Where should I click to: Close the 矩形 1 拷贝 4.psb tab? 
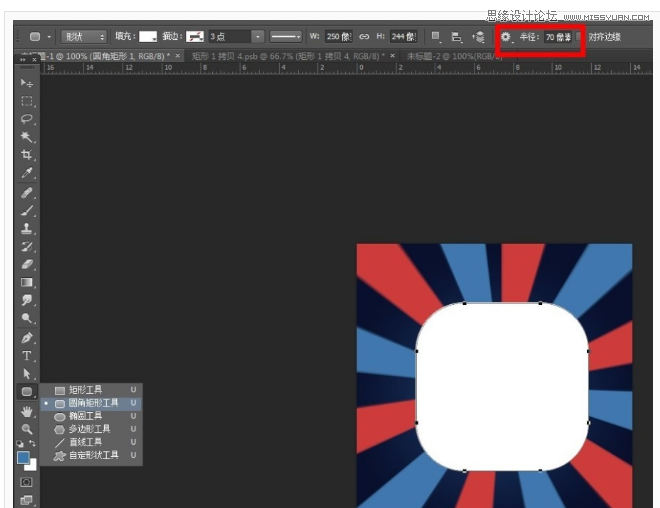(392, 56)
